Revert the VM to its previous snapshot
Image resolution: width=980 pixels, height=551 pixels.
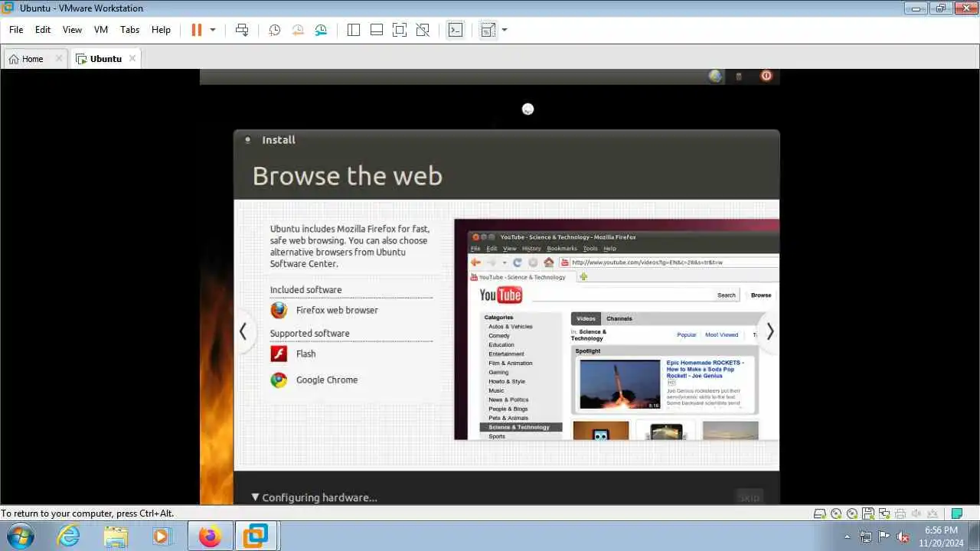[x=298, y=30]
